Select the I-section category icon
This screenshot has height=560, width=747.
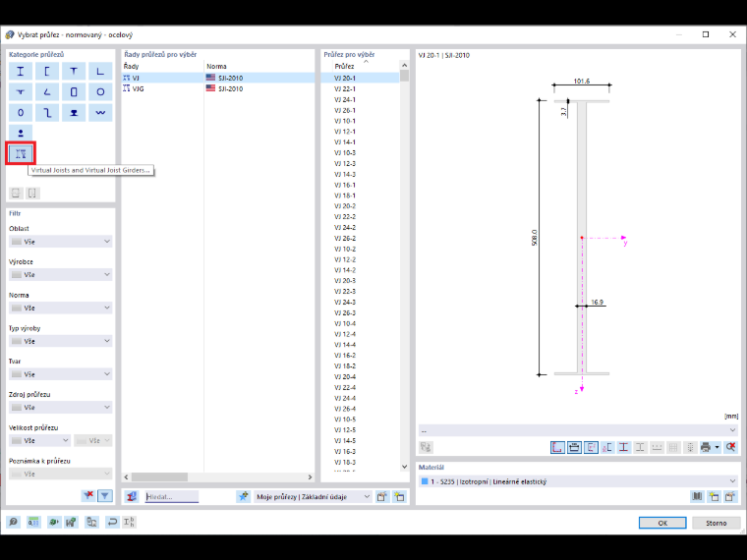tap(21, 72)
